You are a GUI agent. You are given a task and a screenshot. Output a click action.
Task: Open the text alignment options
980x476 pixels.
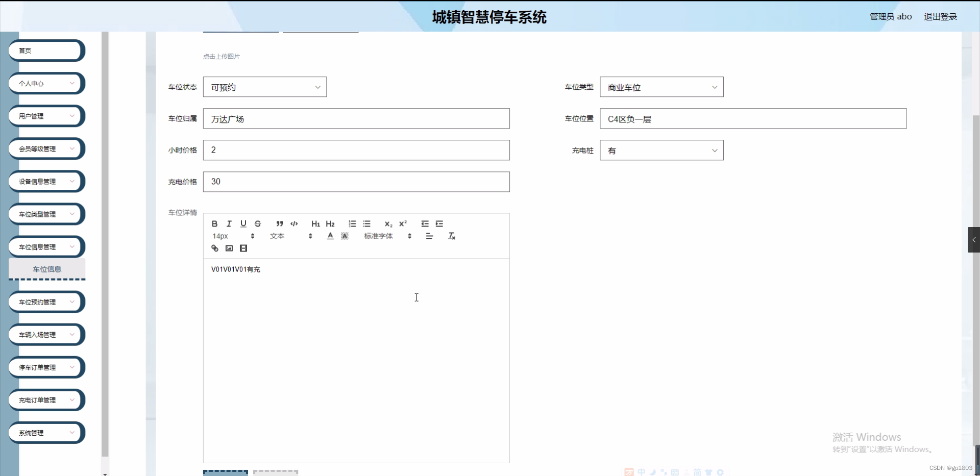[x=429, y=236]
